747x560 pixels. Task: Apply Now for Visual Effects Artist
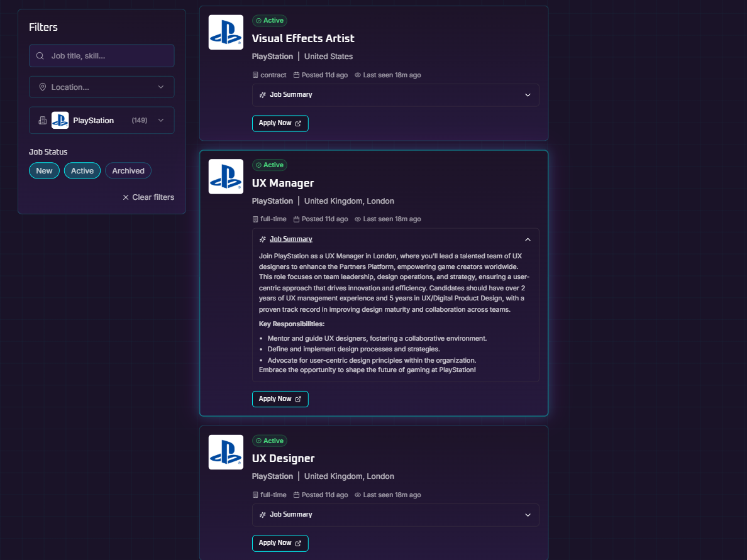pos(280,123)
